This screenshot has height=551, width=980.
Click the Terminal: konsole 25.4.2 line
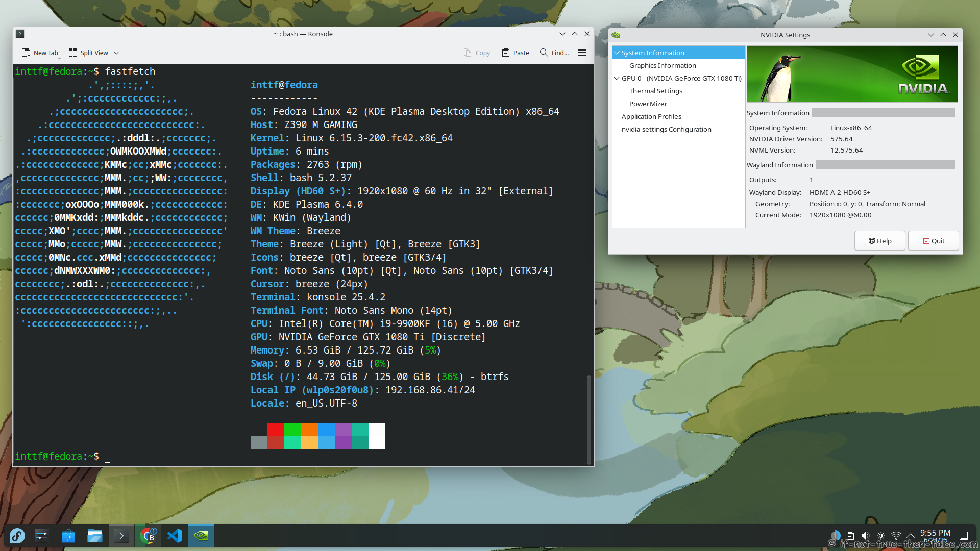point(317,297)
